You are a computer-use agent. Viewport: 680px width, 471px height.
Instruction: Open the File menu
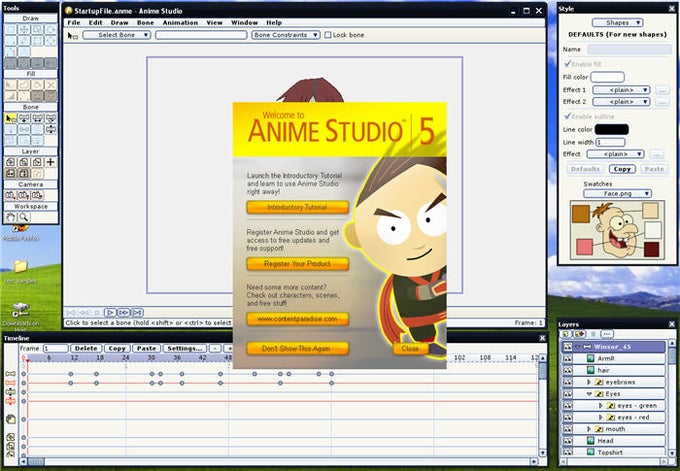74,23
